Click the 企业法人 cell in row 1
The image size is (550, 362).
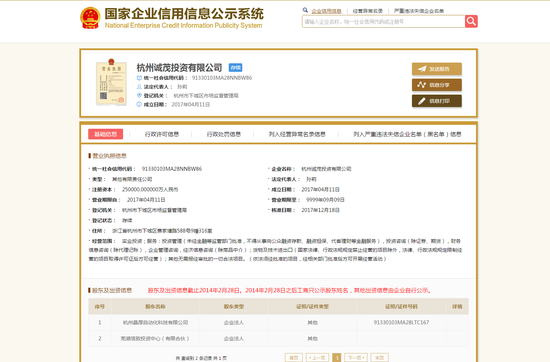pyautogui.click(x=234, y=322)
